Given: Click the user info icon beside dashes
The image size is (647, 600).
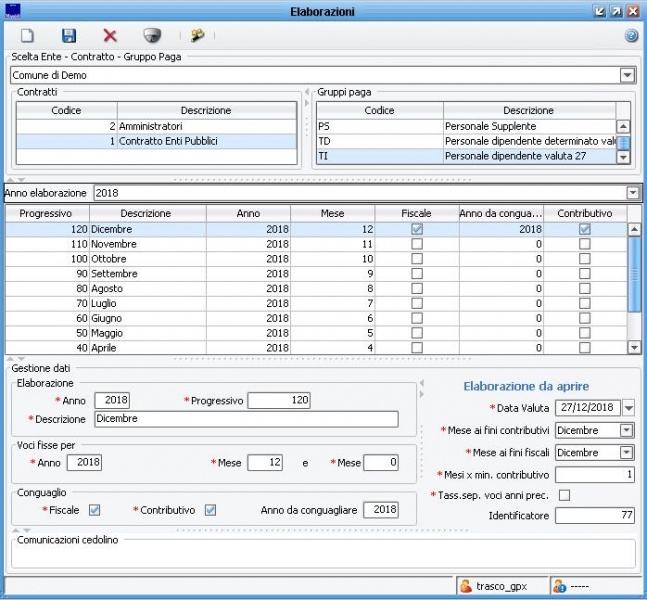Looking at the screenshot, I should (560, 586).
